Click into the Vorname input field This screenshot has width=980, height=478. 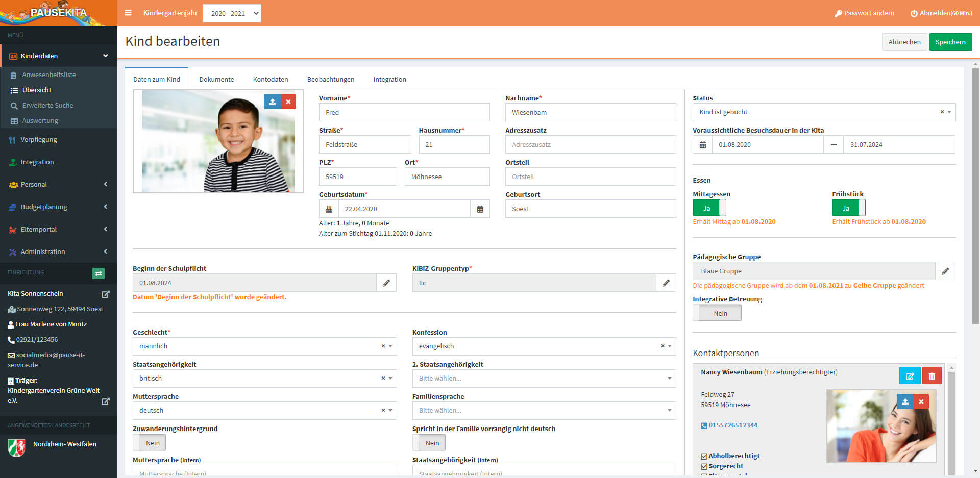click(404, 112)
